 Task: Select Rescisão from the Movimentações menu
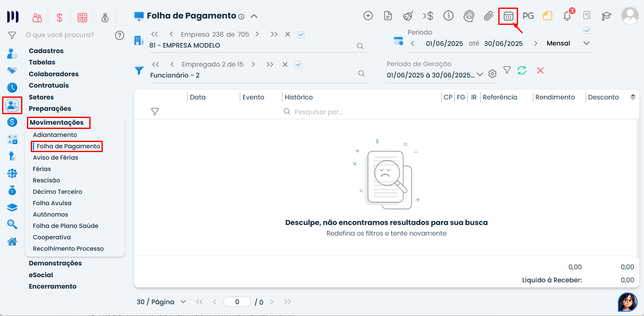click(47, 180)
